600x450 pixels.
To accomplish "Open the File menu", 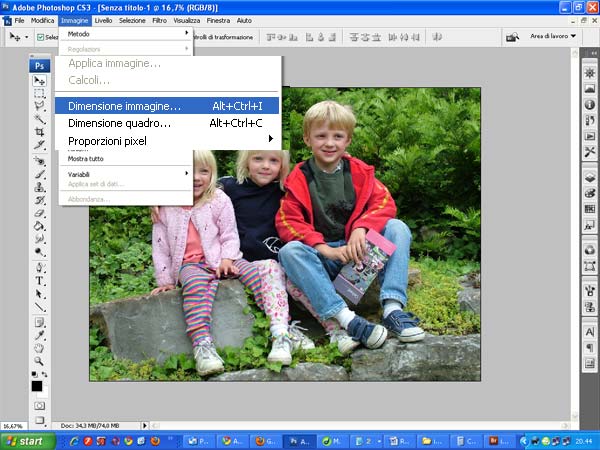I will pos(19,21).
